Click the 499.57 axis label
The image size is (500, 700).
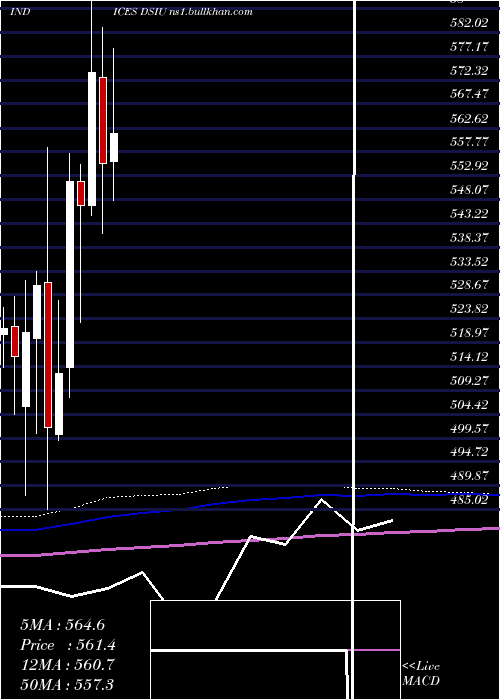468,428
